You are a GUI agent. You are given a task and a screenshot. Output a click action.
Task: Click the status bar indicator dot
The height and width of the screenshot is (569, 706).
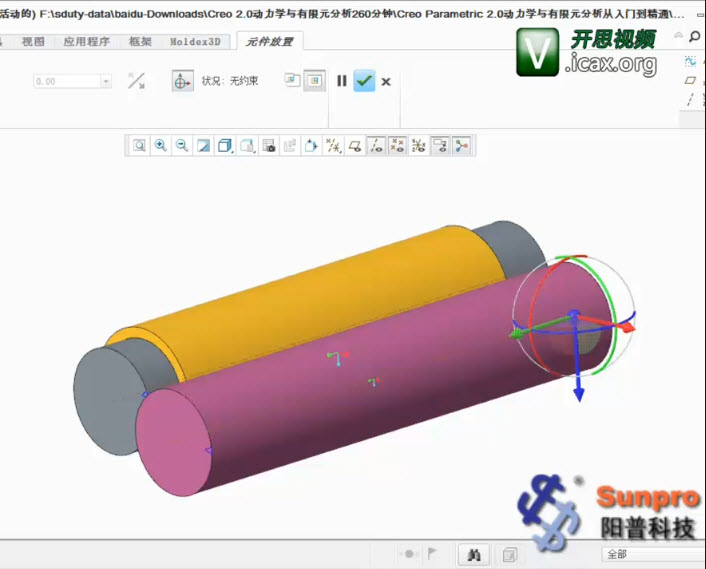point(409,554)
